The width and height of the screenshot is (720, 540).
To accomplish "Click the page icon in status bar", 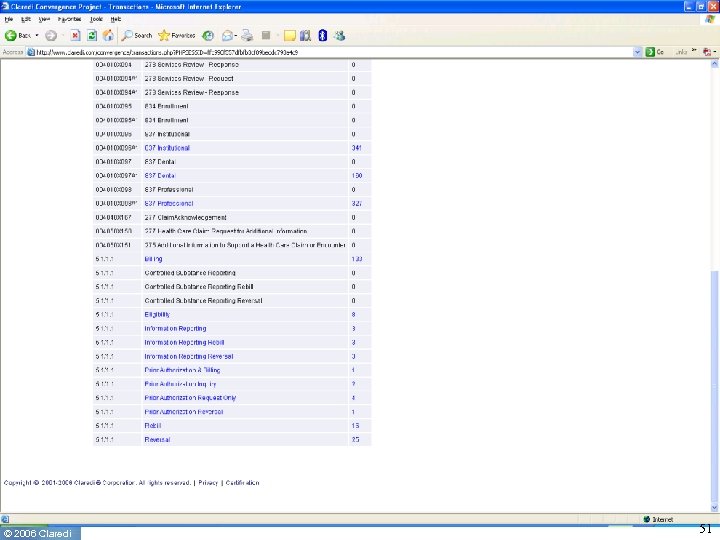I will pyautogui.click(x=5, y=519).
